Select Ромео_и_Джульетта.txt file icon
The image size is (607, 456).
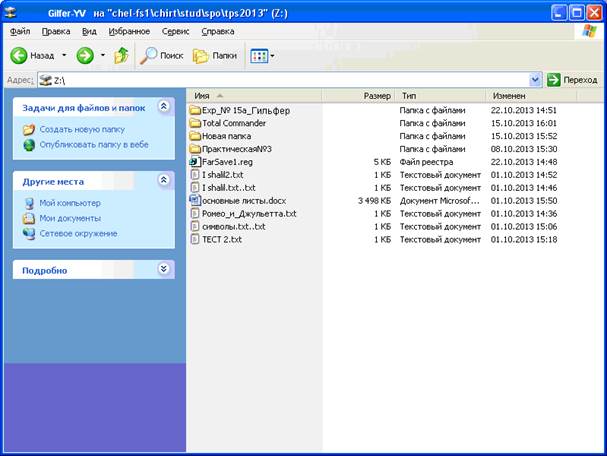click(195, 213)
